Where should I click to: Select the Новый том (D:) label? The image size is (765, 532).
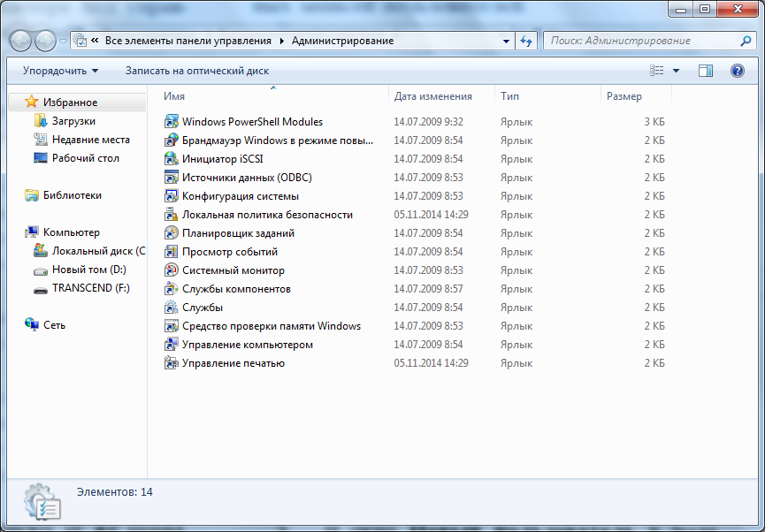[88, 270]
